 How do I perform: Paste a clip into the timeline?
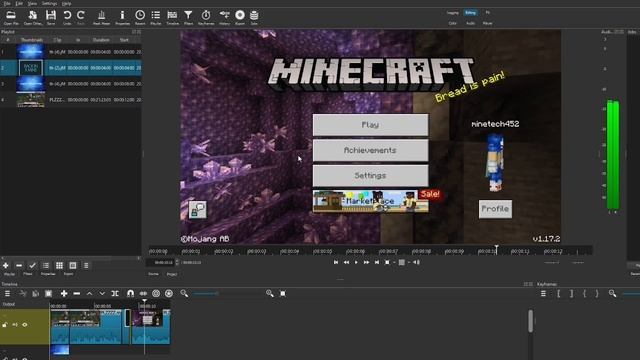pos(49,293)
